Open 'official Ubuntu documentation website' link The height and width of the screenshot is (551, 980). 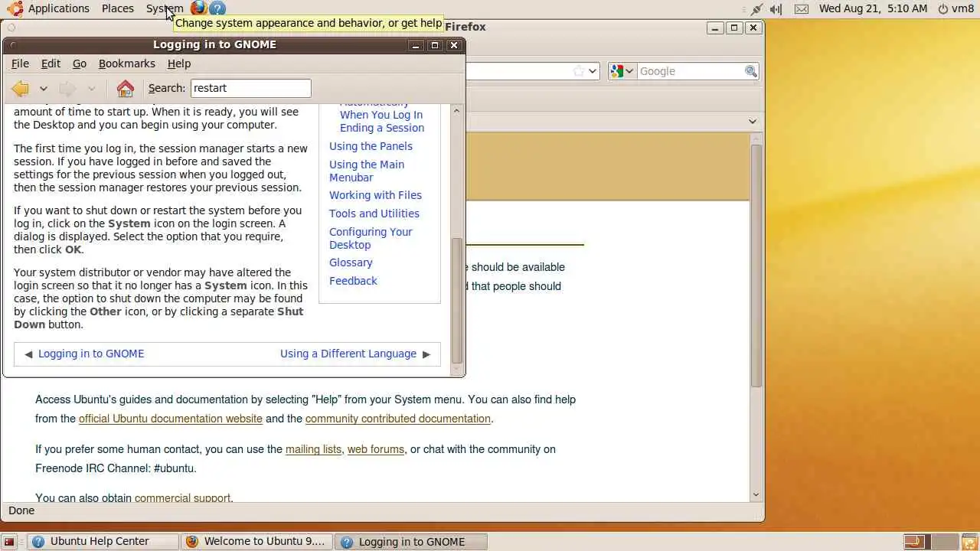(171, 419)
